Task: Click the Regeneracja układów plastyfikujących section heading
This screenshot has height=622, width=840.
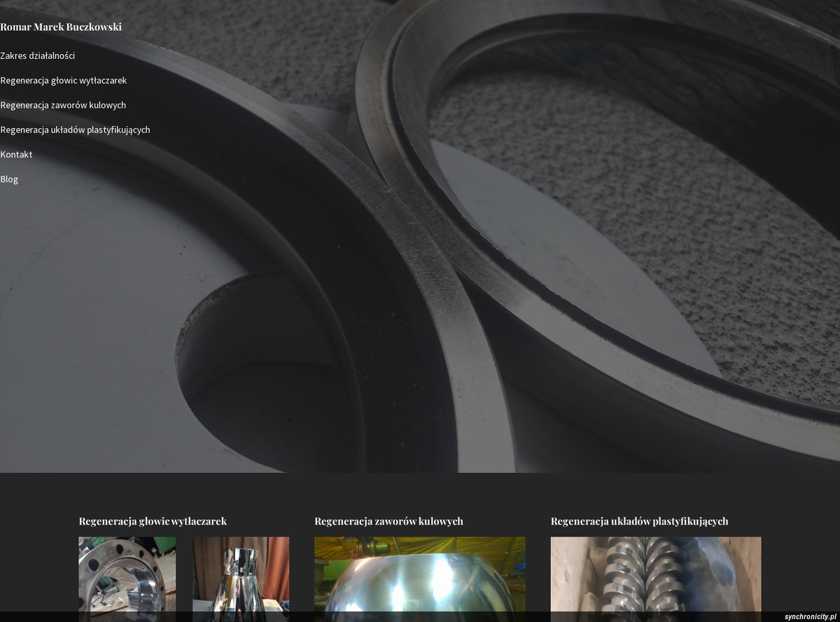Action: tap(639, 521)
